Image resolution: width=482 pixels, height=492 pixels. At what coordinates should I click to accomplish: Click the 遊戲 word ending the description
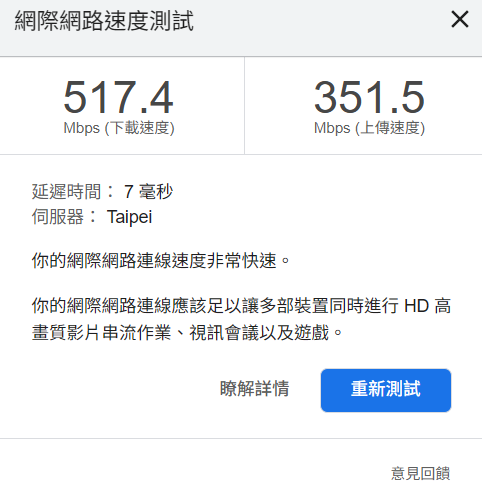pyautogui.click(x=311, y=333)
